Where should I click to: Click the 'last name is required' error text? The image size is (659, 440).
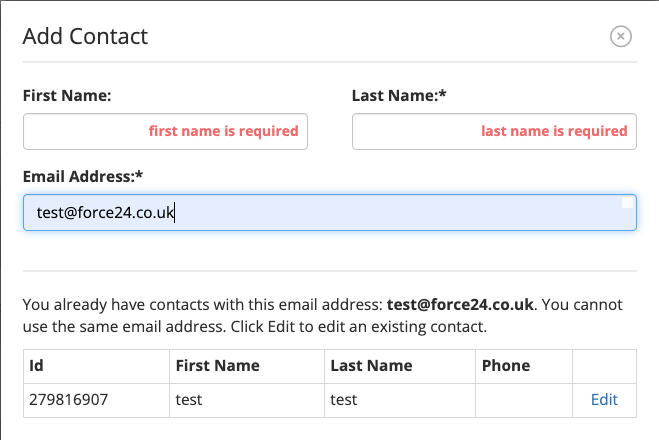coord(554,131)
